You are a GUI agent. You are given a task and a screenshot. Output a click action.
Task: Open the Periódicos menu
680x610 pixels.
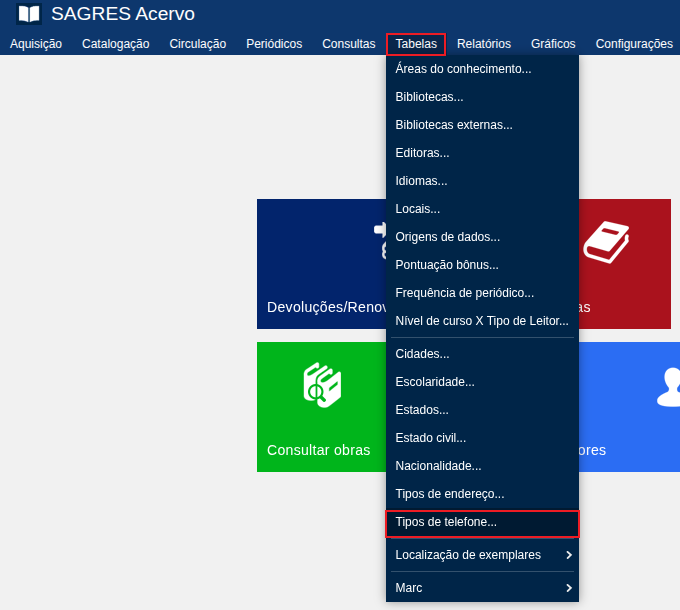274,44
